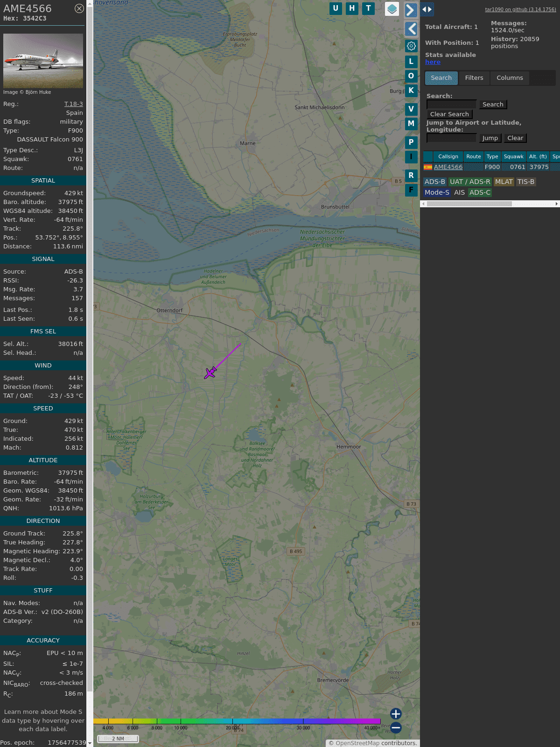Switch to the Search tab

point(441,78)
